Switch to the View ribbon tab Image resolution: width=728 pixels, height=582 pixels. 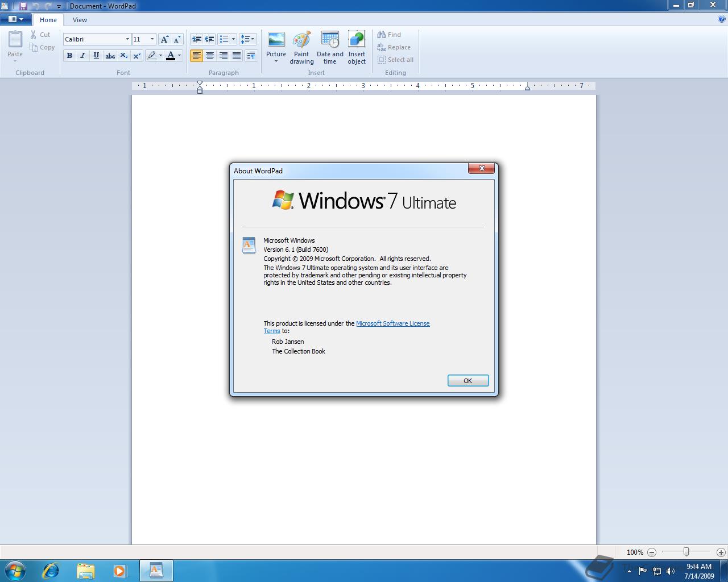point(80,20)
